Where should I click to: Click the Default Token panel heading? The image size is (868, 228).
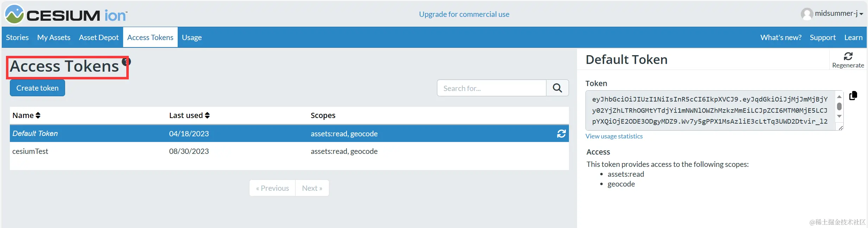click(x=626, y=59)
